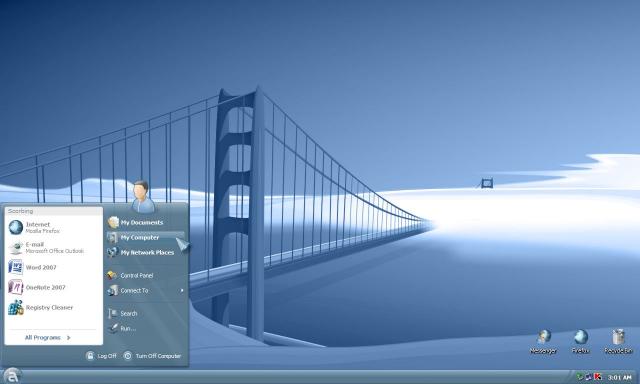This screenshot has height=384, width=640.
Task: Select My Computer in the Start menu
Action: [x=146, y=238]
